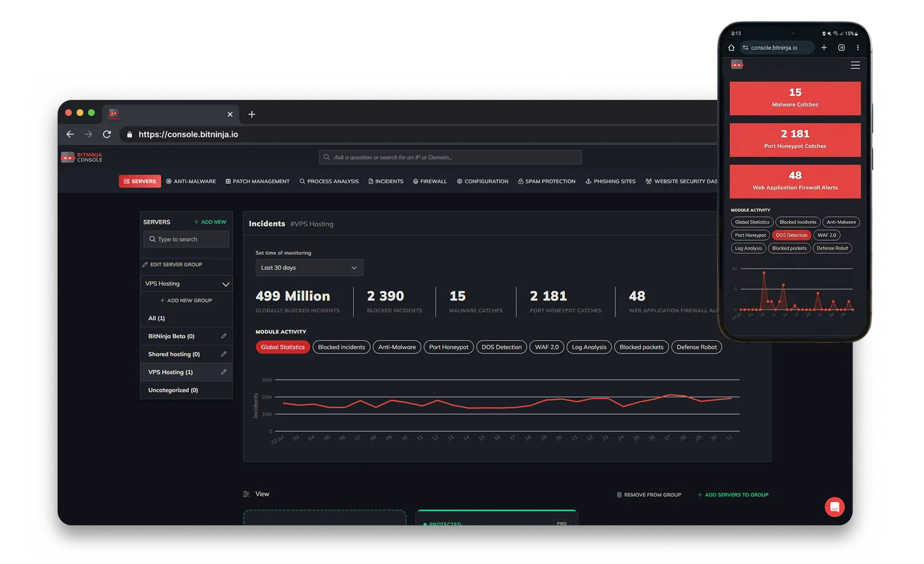Click Add New Group
Viewport: 924px width, 564px height.
pyautogui.click(x=186, y=301)
